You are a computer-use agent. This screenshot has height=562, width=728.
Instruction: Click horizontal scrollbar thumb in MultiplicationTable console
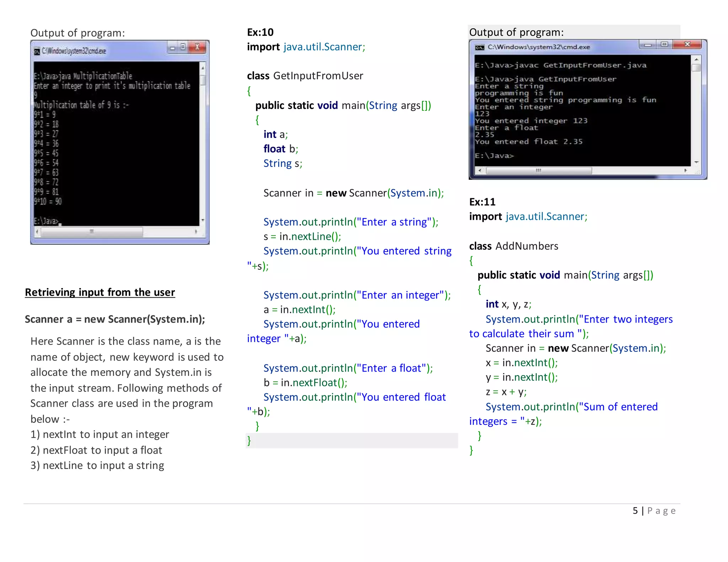point(92,232)
